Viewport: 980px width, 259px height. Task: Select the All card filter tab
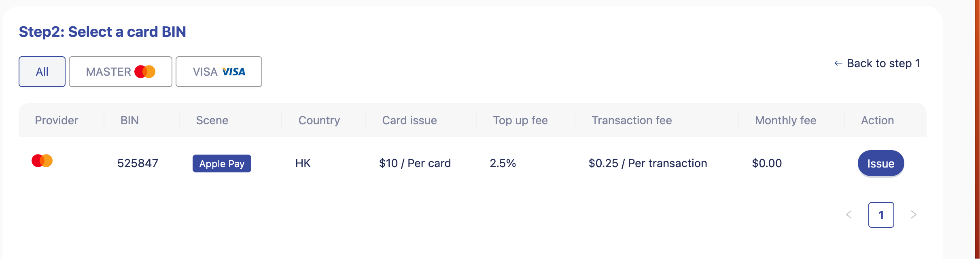click(42, 72)
